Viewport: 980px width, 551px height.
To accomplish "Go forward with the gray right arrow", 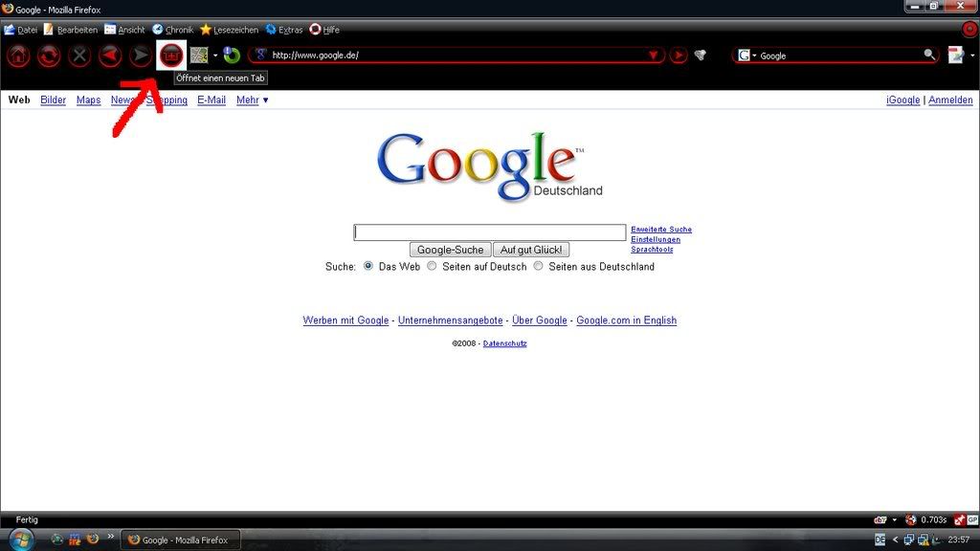I will coord(141,55).
